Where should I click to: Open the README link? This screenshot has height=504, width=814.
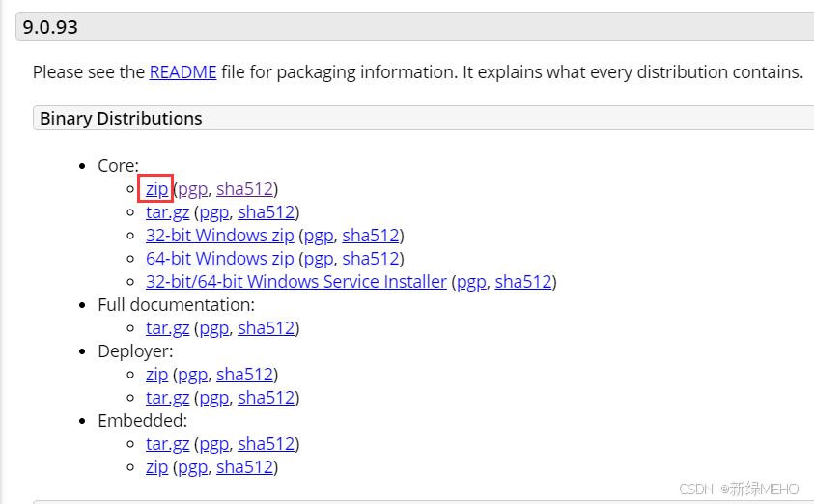coord(182,72)
